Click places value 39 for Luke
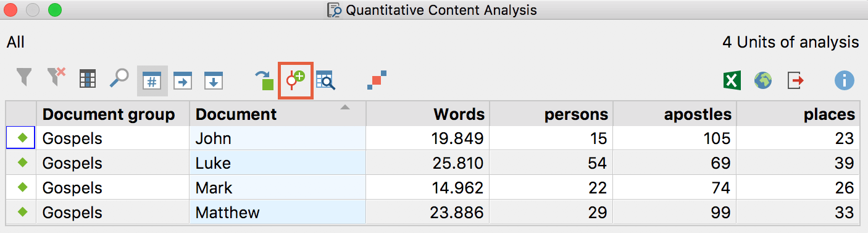Image resolution: width=868 pixels, height=233 pixels. [x=845, y=163]
